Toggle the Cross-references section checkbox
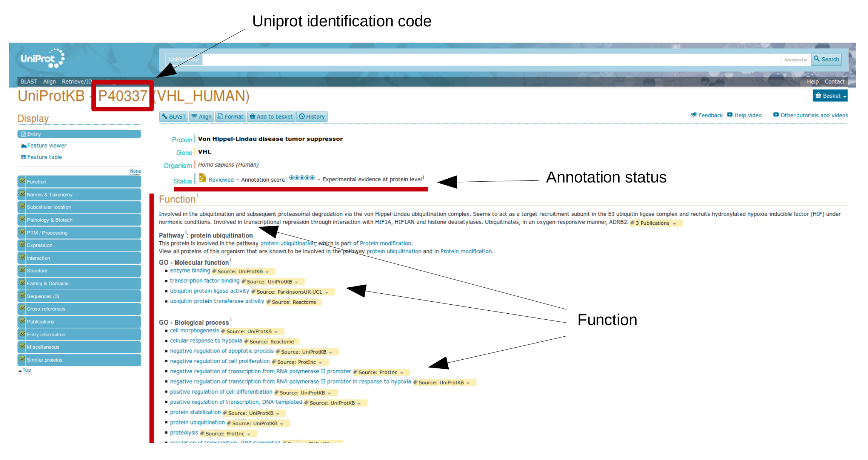Viewport: 868px width, 460px height. [x=22, y=308]
